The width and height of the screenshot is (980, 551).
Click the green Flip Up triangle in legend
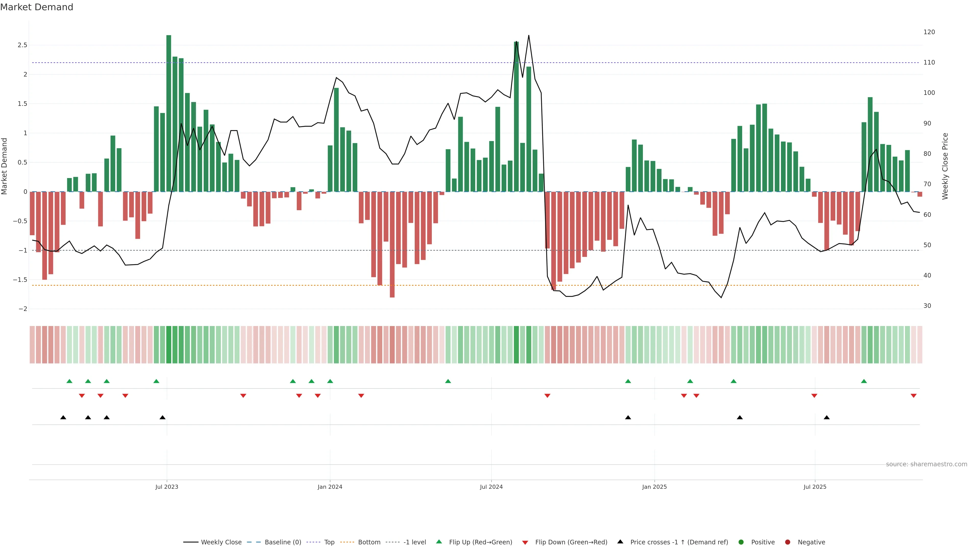[439, 542]
